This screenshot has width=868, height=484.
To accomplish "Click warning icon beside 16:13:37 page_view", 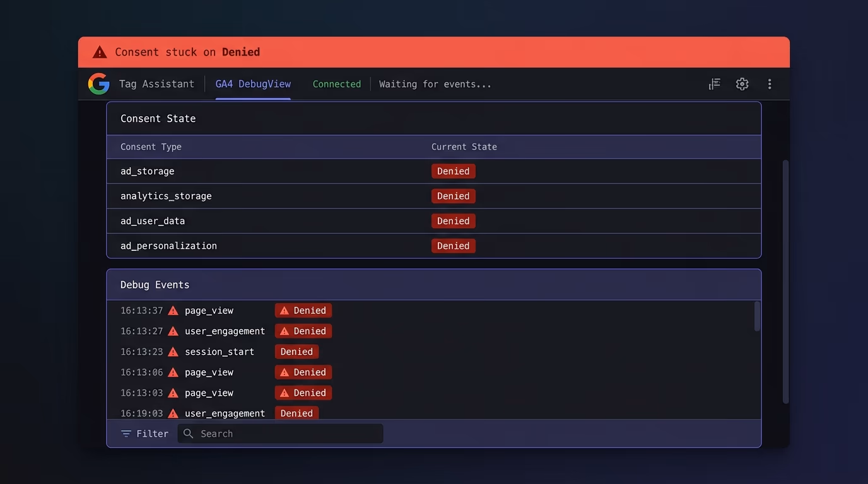I will click(173, 311).
